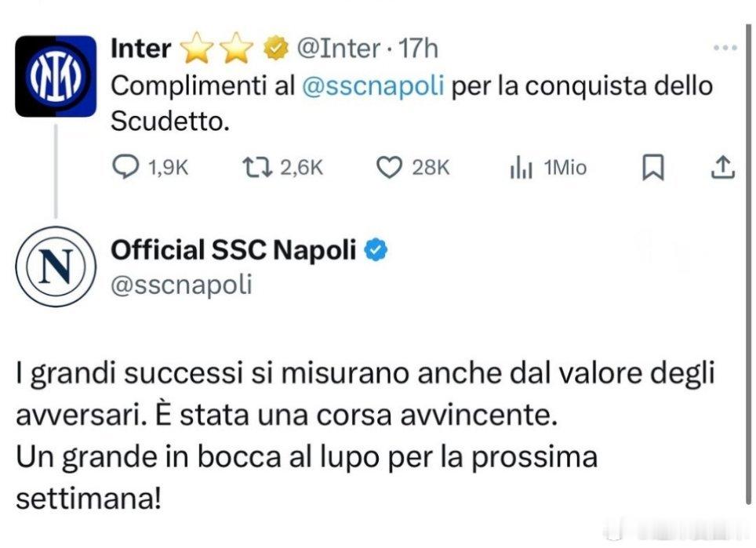
Task: Share Inter's tweet via upload icon
Action: (723, 167)
